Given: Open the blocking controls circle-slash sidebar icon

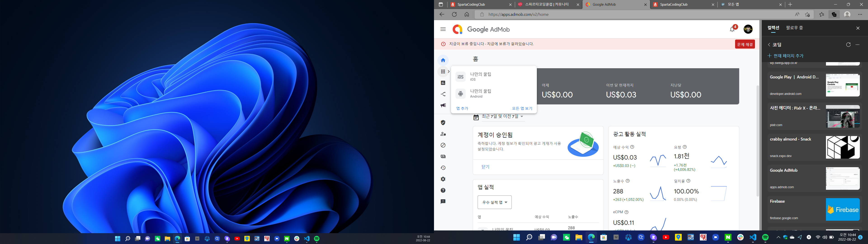Looking at the screenshot, I should click(x=443, y=145).
